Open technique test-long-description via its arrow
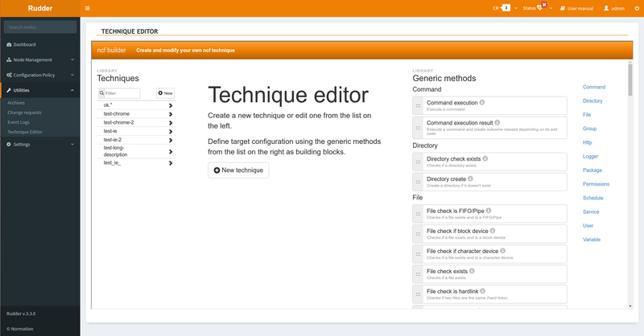Image resolution: width=644 pixels, height=336 pixels. [x=171, y=152]
